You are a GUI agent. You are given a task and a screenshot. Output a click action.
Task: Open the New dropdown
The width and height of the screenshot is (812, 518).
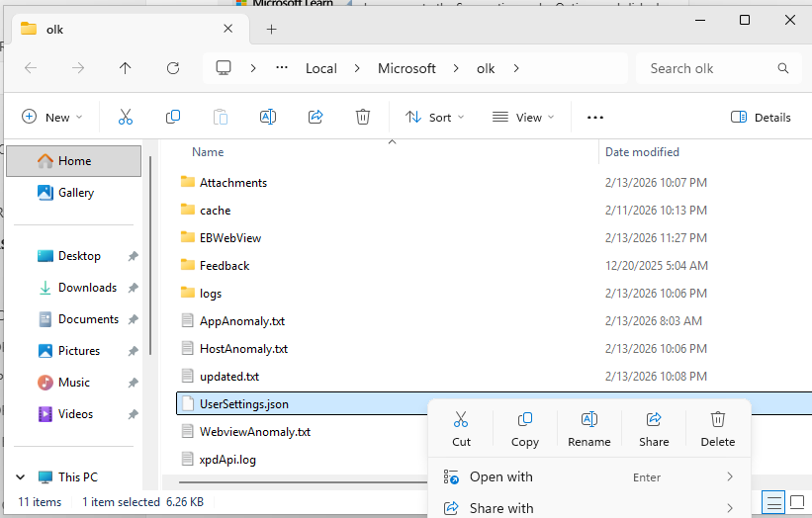coord(51,118)
